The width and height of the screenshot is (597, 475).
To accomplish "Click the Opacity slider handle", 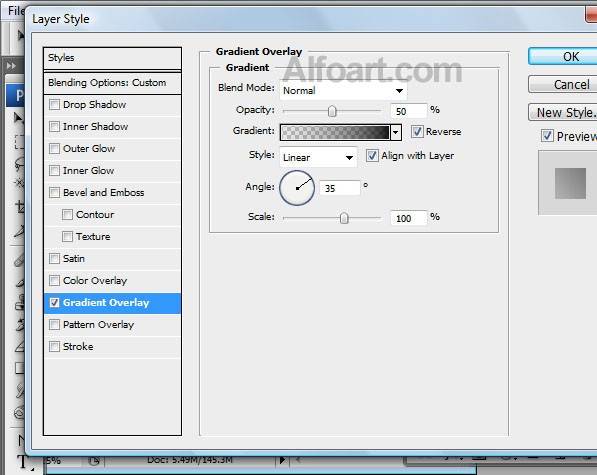I will (332, 111).
